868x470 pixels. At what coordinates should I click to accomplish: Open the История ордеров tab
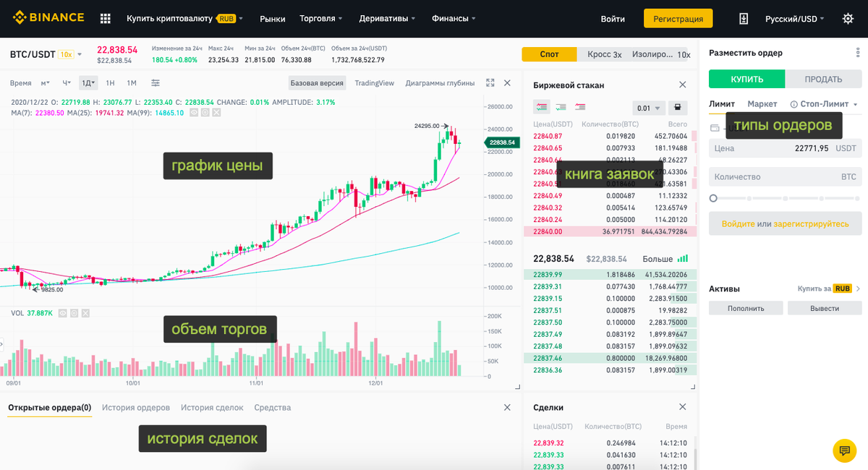click(x=135, y=407)
